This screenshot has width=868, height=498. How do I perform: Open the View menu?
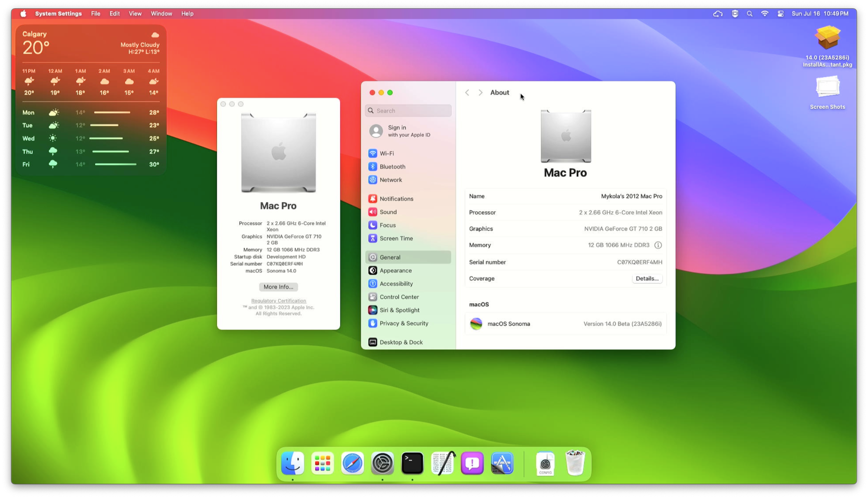point(135,14)
